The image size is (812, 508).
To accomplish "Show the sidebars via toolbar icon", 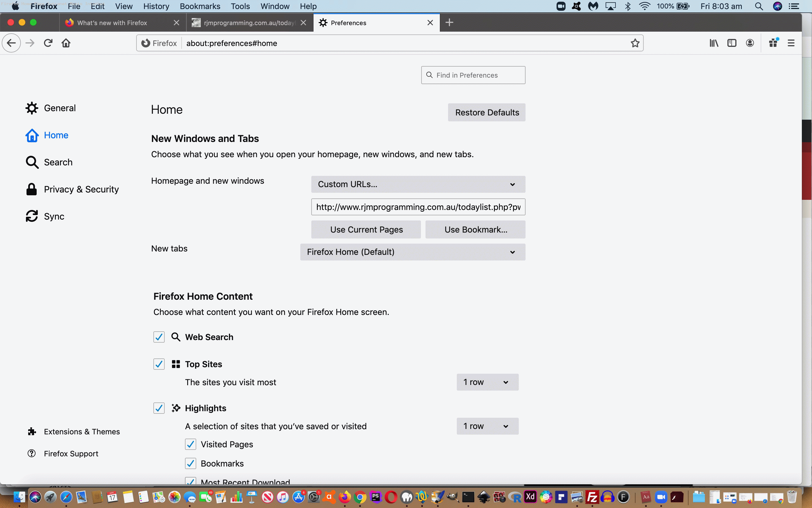I will (732, 43).
